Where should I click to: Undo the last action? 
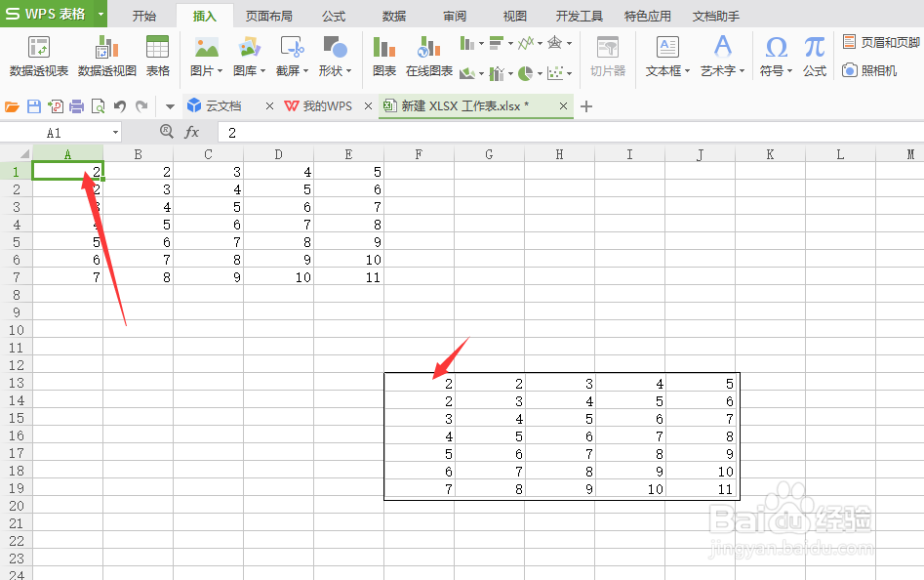(x=120, y=106)
